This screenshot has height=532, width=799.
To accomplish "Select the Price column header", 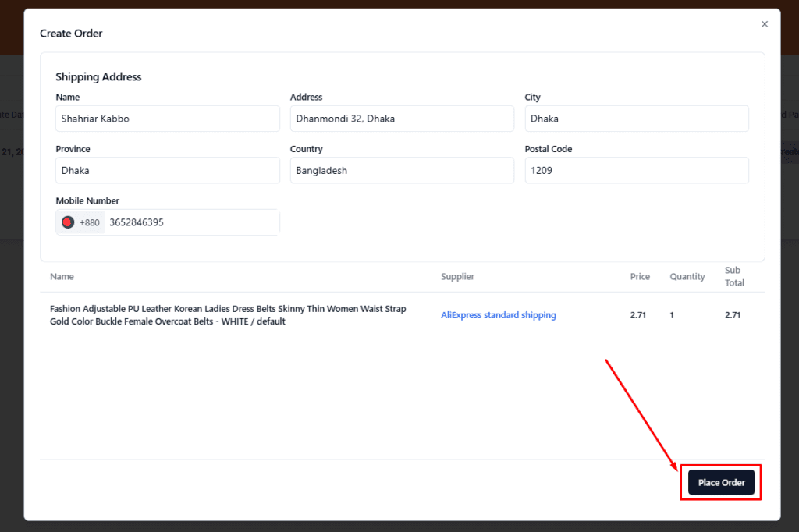I will click(640, 276).
